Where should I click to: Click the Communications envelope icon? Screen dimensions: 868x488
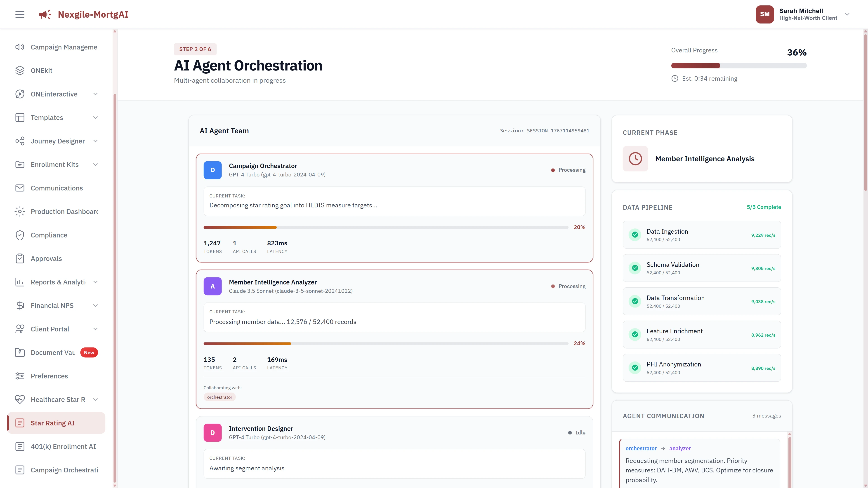click(x=19, y=188)
